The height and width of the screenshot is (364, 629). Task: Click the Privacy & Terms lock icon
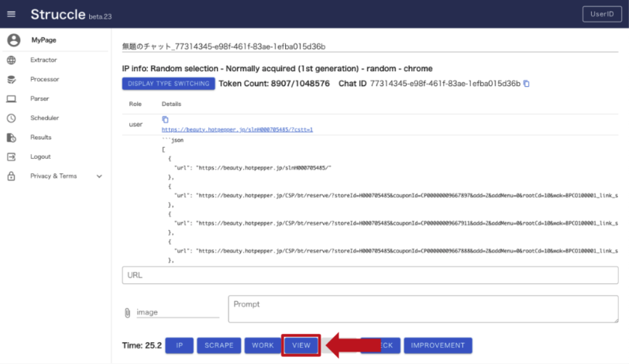point(11,176)
